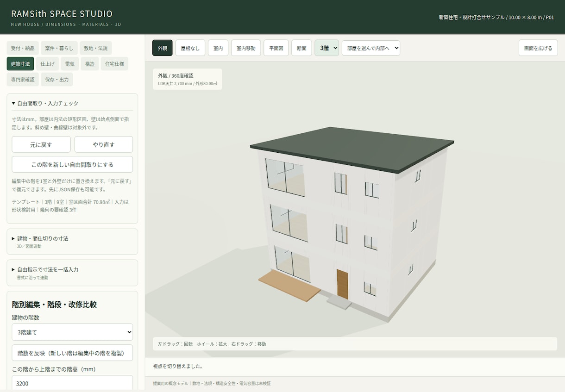Click the テンプレート｜3階｜9室 summary text
The height and width of the screenshot is (392, 565).
tap(71, 206)
